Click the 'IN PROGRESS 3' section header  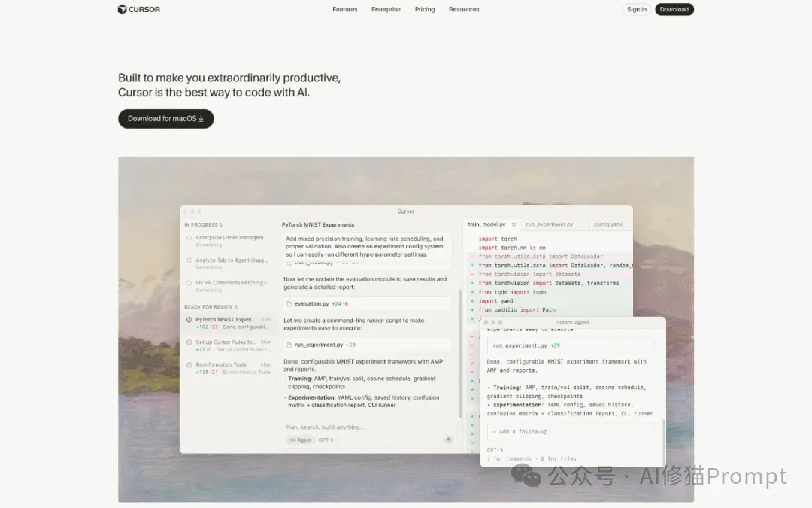point(203,225)
